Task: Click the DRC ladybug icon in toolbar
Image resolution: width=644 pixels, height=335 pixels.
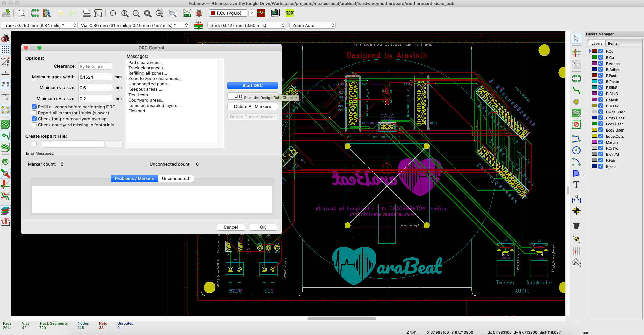Action: tap(199, 13)
